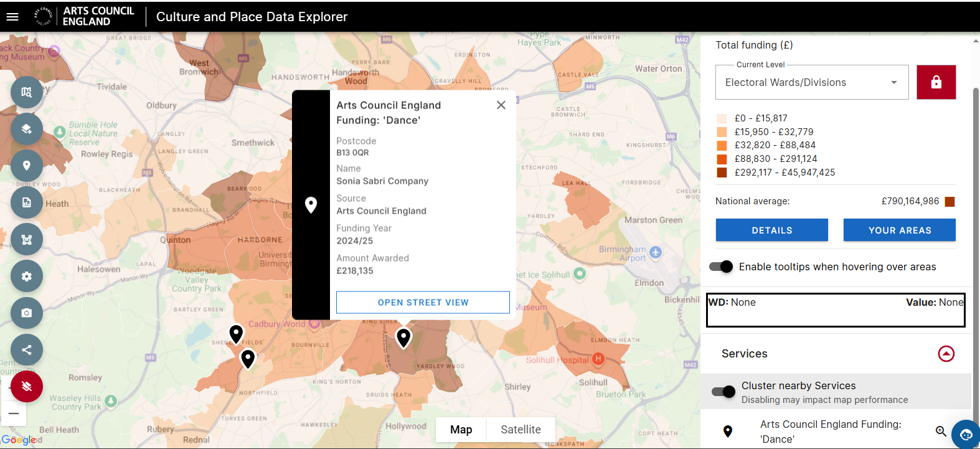Toggle tooltips when hovering over areas
The image size is (980, 449).
(721, 267)
